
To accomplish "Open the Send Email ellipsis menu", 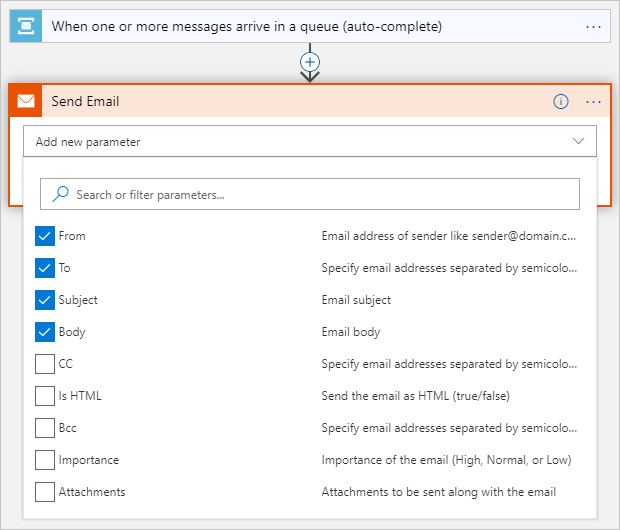I will coord(594,101).
